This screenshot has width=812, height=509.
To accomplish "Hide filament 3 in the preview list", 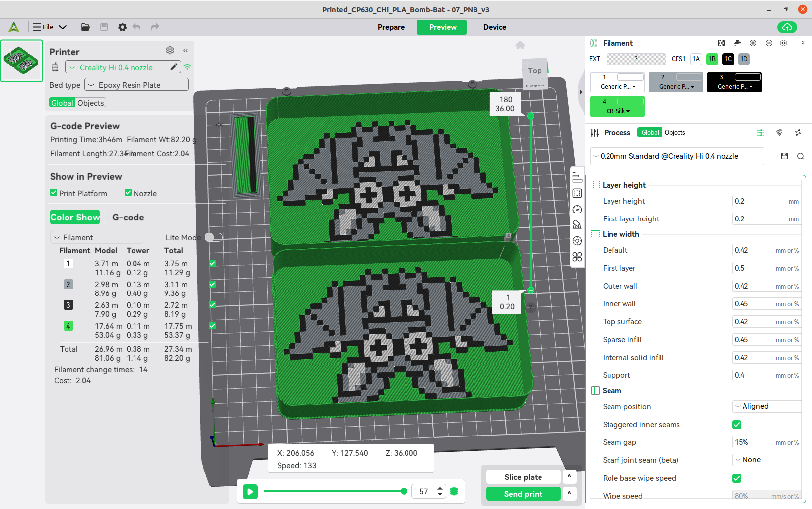I will pyautogui.click(x=212, y=305).
